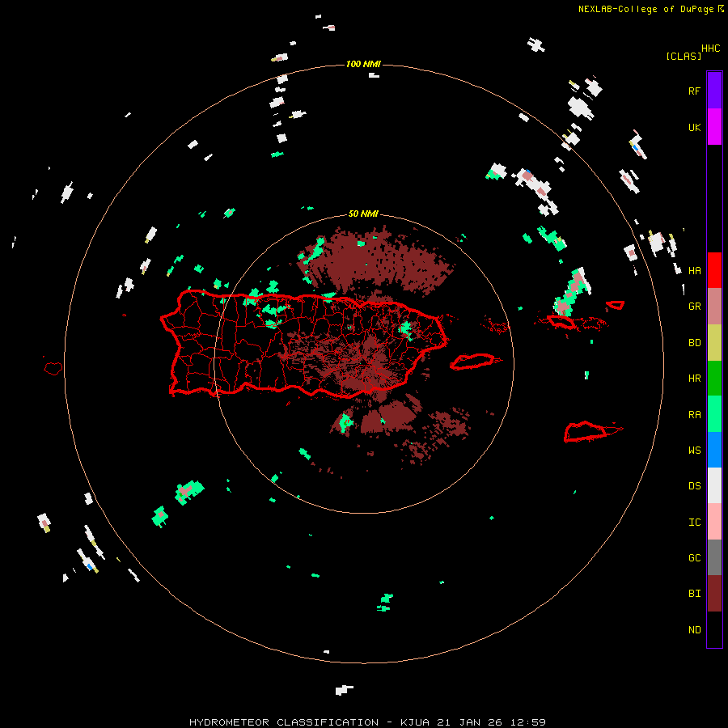This screenshot has height=728, width=728.
Task: Click Vieques island outline east of Puerto Rico
Action: 472,362
